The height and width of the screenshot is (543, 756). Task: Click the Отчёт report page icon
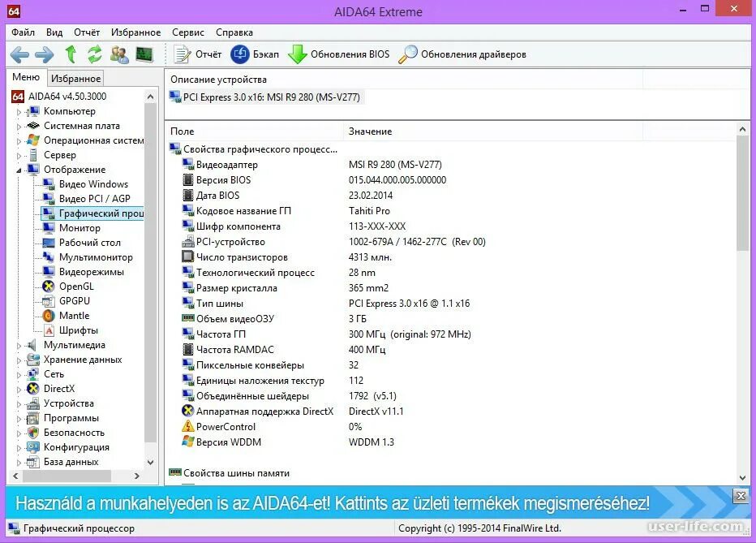[x=182, y=54]
